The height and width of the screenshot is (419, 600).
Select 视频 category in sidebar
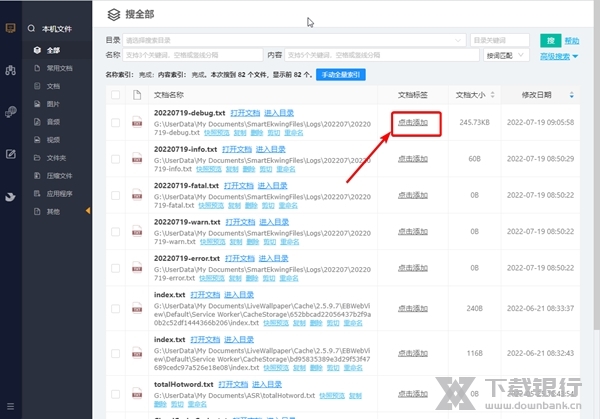pos(53,140)
